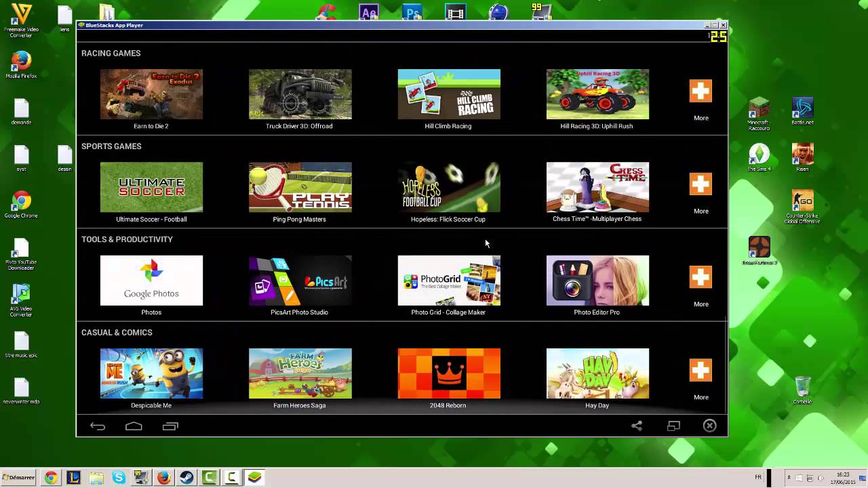Open 2048 Reborn game icon

449,373
